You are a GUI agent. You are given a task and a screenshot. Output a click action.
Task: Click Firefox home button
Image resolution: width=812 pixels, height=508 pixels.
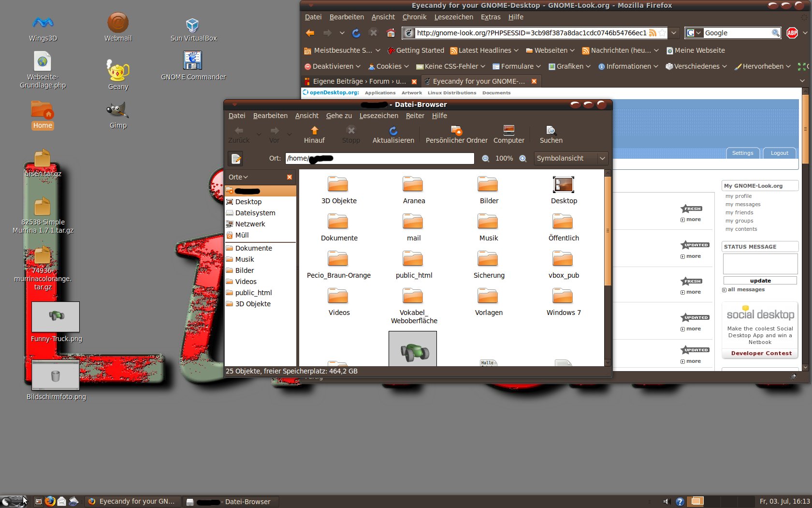coord(391,33)
